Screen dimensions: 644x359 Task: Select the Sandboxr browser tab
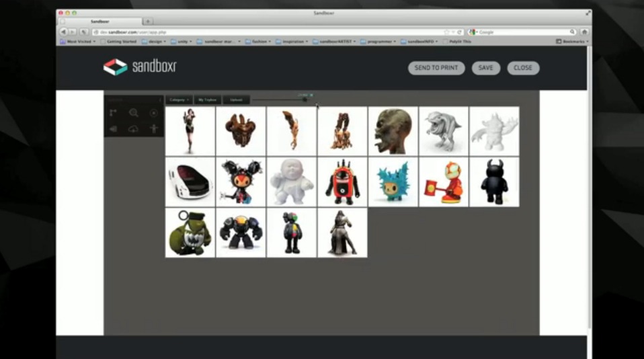(100, 22)
